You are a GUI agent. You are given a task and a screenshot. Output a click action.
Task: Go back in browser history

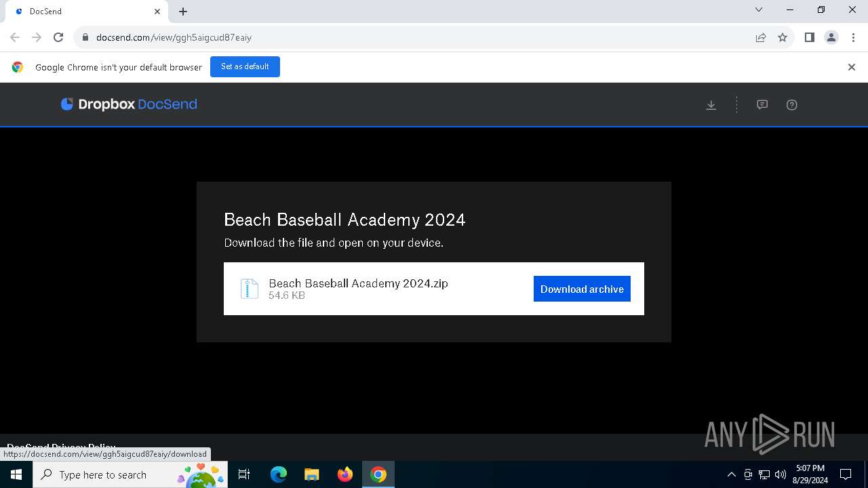(x=15, y=37)
